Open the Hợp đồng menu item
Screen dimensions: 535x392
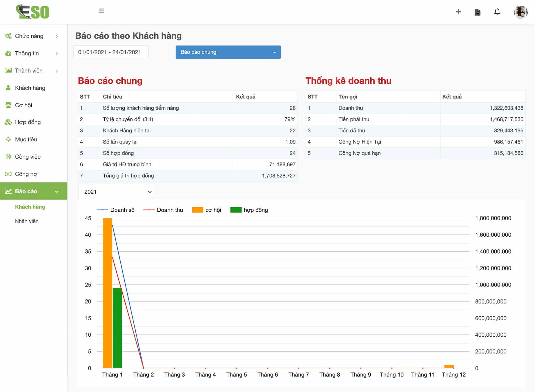click(28, 122)
